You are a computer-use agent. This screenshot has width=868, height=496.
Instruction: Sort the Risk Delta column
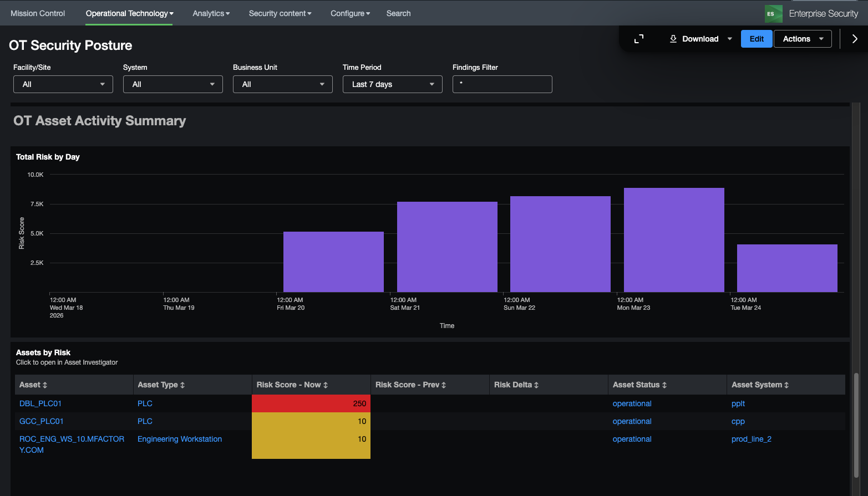click(536, 385)
